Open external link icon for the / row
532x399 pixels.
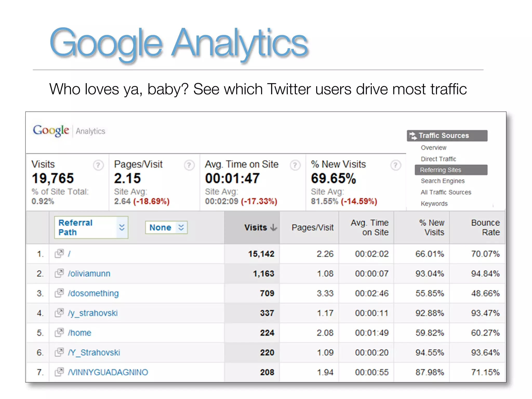(x=59, y=254)
